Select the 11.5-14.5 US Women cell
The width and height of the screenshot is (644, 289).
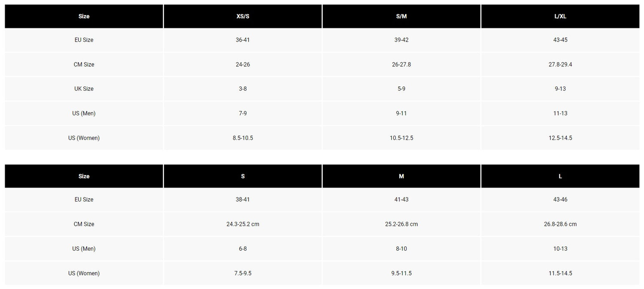point(560,273)
